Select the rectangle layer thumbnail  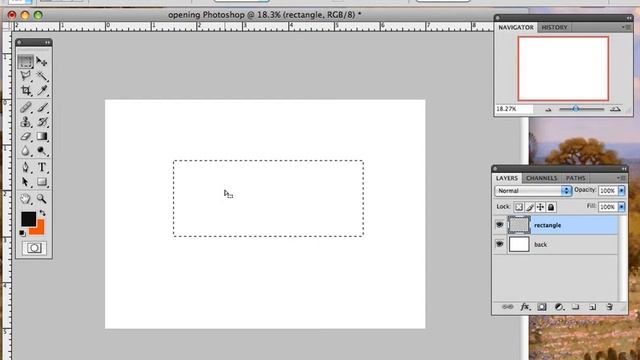[x=519, y=225]
